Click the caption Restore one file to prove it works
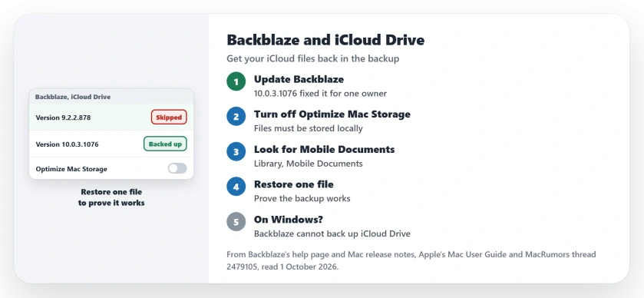The image size is (644, 298). tap(111, 197)
